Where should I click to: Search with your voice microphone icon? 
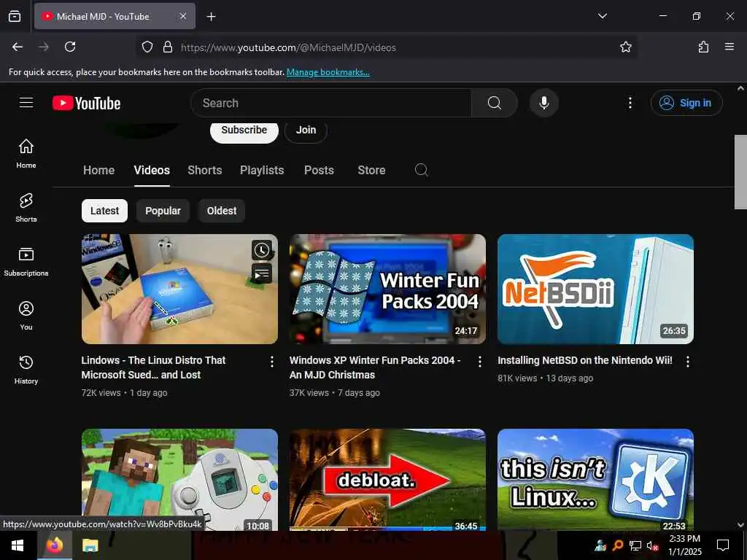pos(543,103)
